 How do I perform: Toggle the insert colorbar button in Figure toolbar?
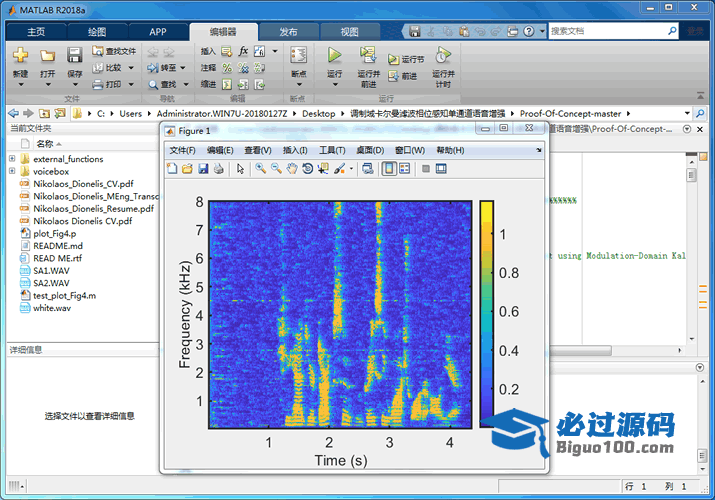(389, 169)
